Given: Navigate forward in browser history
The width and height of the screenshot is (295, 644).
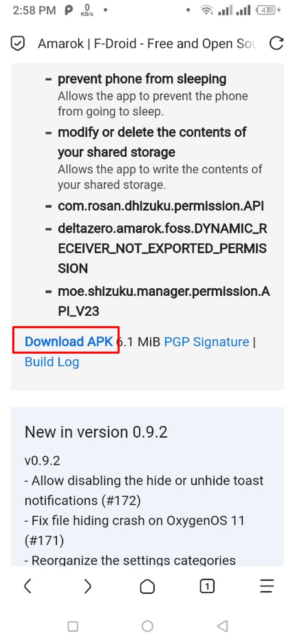Looking at the screenshot, I should (x=88, y=586).
